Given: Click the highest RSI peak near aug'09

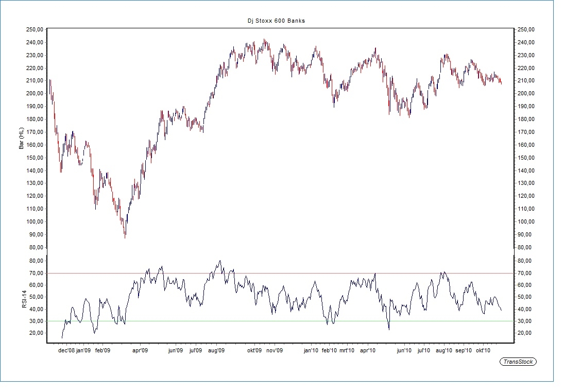Looking at the screenshot, I should point(220,261).
